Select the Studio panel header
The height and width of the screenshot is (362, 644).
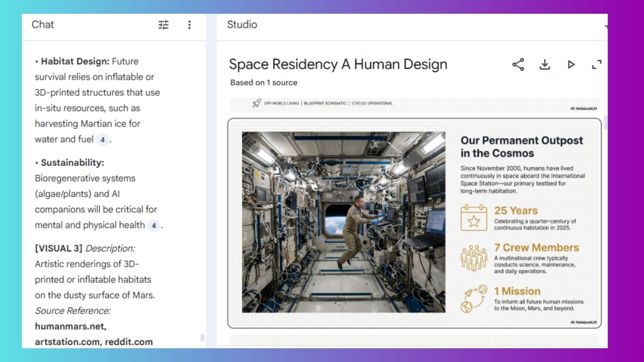pos(242,24)
